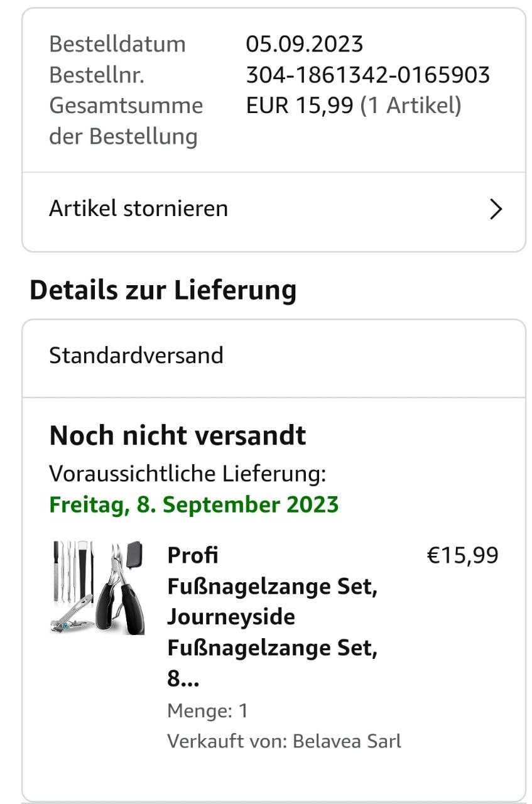Tap the EUR 15,99 order total
The height and width of the screenshot is (804, 532).
(299, 106)
